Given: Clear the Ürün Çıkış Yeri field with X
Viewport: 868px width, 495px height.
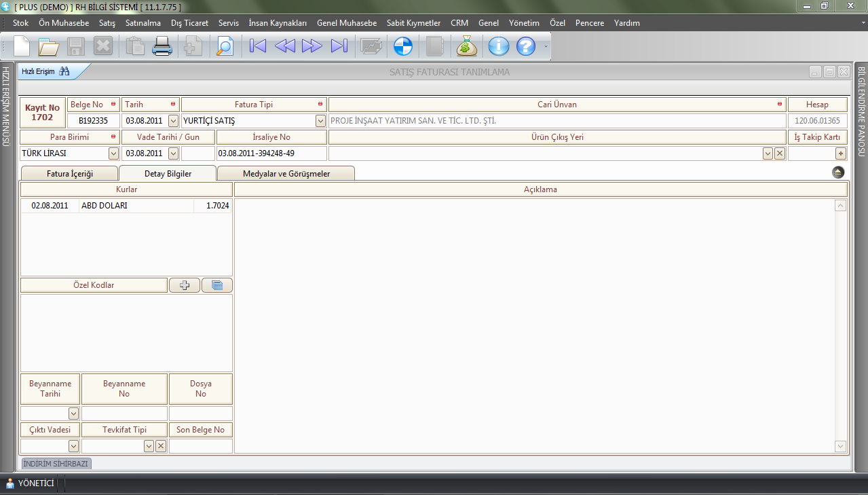Looking at the screenshot, I should point(780,153).
